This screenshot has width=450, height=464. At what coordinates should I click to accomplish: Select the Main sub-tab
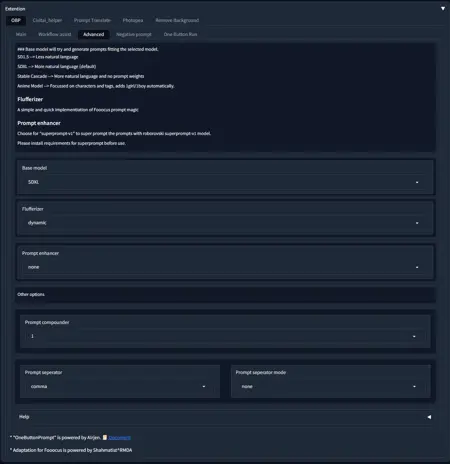click(x=21, y=34)
